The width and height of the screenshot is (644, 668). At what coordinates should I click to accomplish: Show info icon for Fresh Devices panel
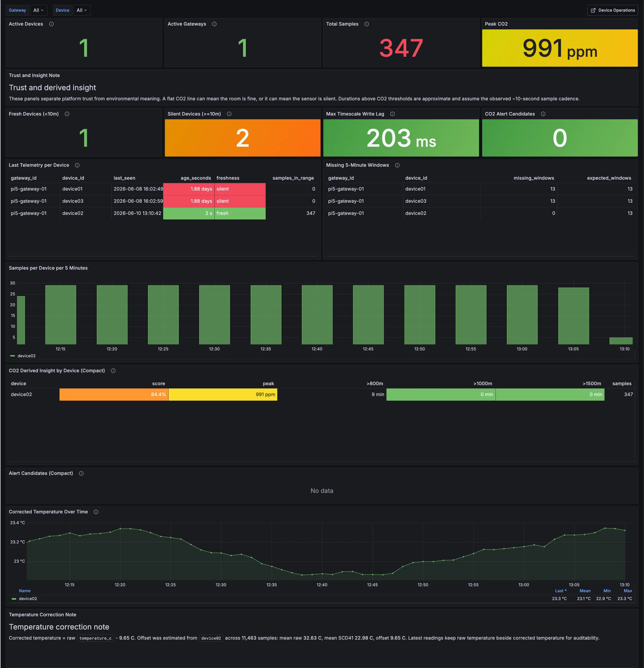point(67,114)
